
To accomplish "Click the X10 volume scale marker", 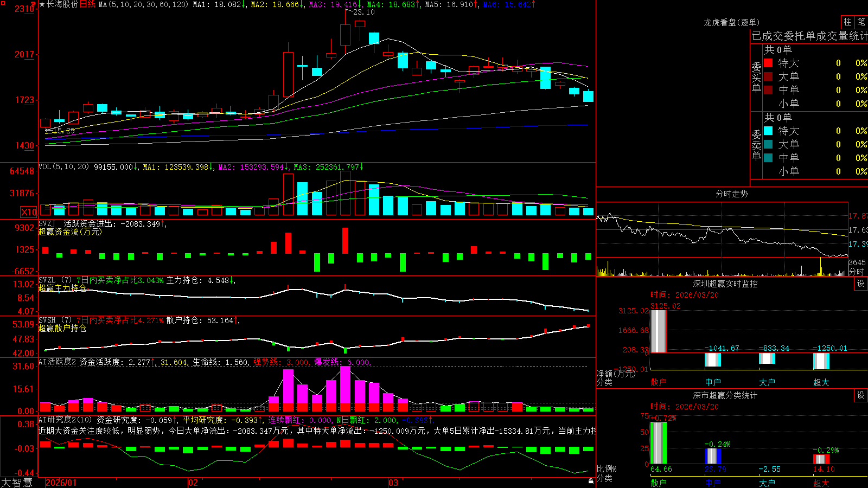I will pyautogui.click(x=29, y=212).
